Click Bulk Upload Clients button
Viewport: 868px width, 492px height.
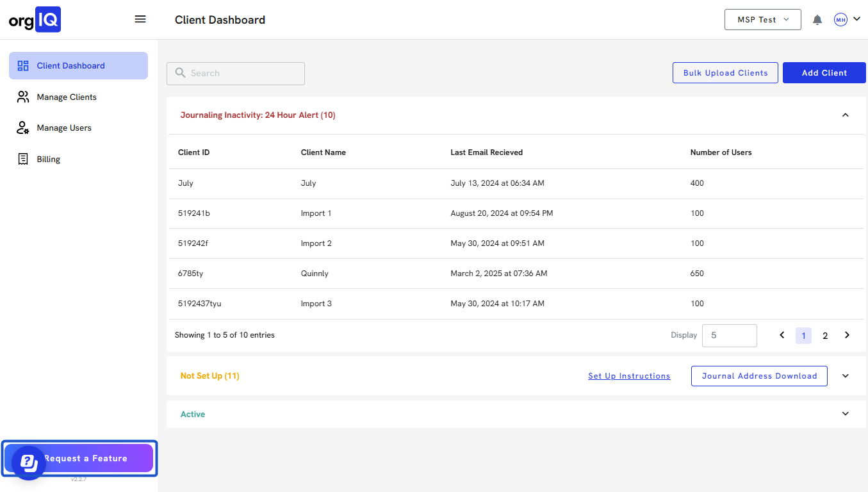pyautogui.click(x=725, y=73)
